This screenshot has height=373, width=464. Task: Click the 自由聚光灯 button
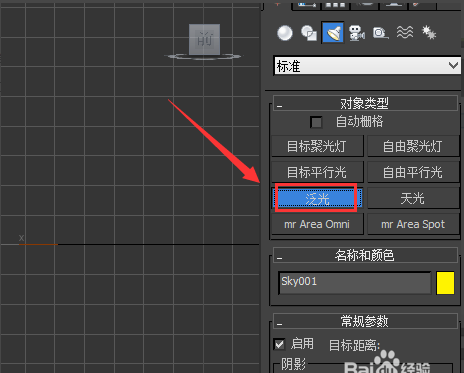tap(413, 146)
